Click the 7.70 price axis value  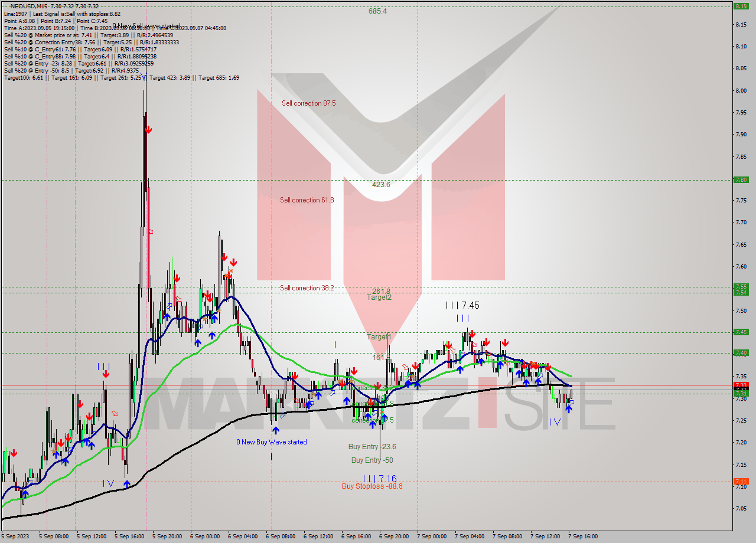click(742, 223)
